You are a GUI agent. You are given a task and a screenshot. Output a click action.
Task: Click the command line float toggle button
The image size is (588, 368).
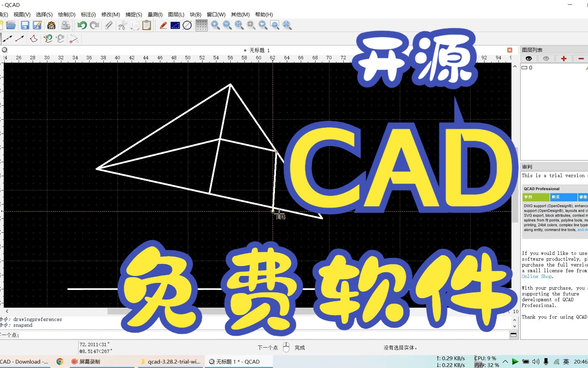point(513,335)
